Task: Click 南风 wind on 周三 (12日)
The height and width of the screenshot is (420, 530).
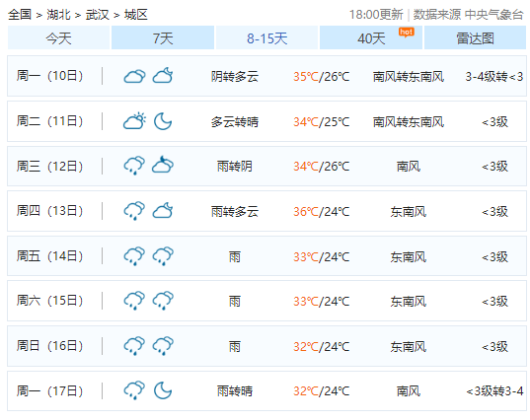Action: (x=409, y=167)
